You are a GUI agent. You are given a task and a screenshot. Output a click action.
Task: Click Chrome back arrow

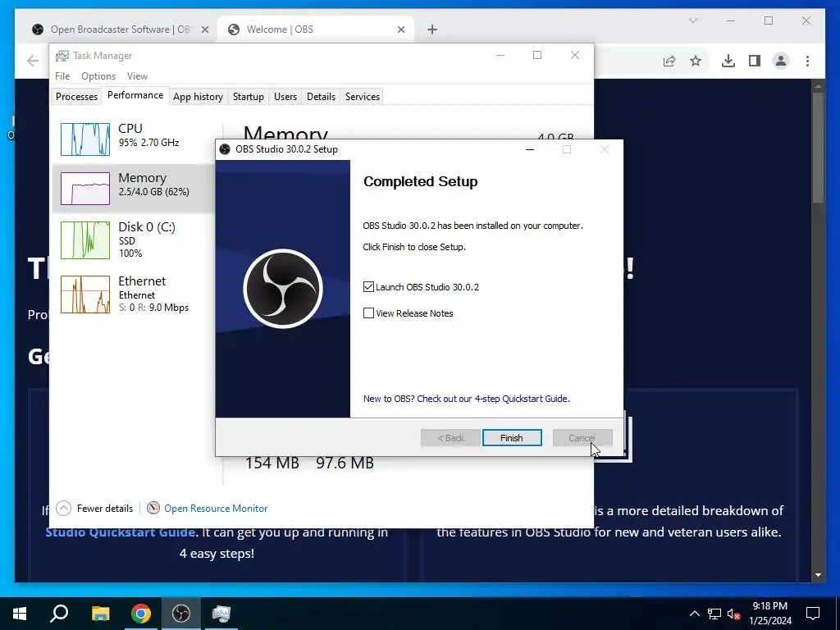(x=33, y=61)
